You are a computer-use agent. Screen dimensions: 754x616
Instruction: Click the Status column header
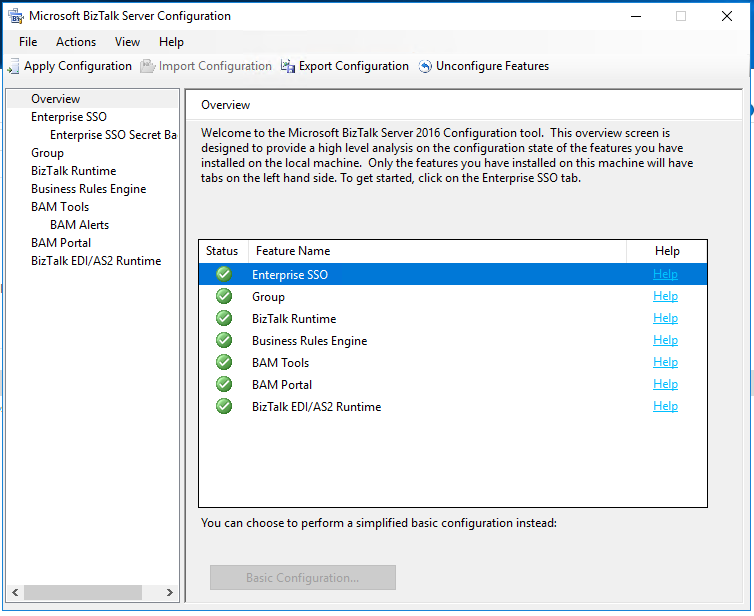(222, 251)
